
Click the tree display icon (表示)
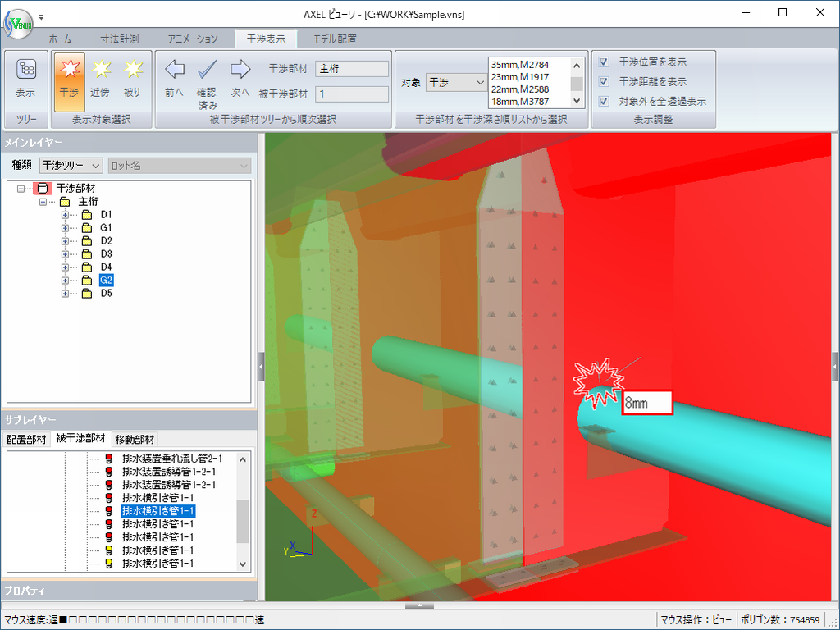[25, 78]
